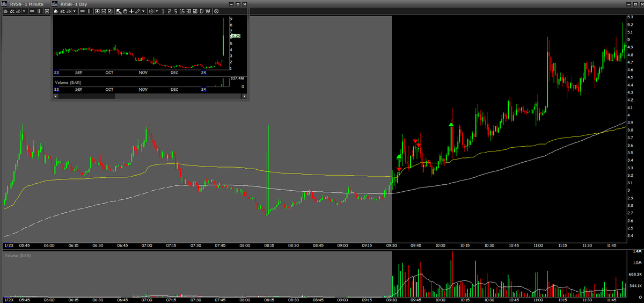644x303 pixels.
Task: Click the 1.4M volume scale label
Action: [637, 251]
